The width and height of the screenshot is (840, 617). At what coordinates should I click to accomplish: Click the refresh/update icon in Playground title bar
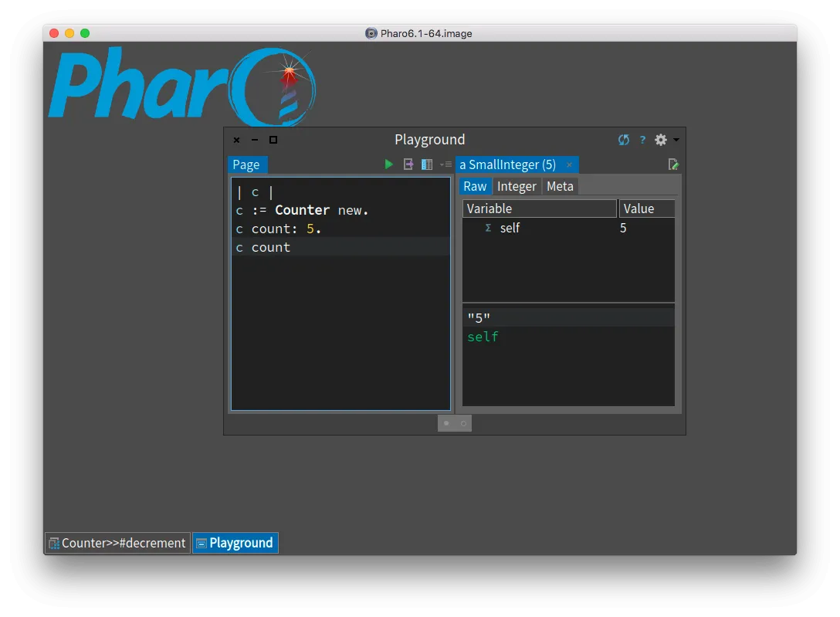[624, 140]
